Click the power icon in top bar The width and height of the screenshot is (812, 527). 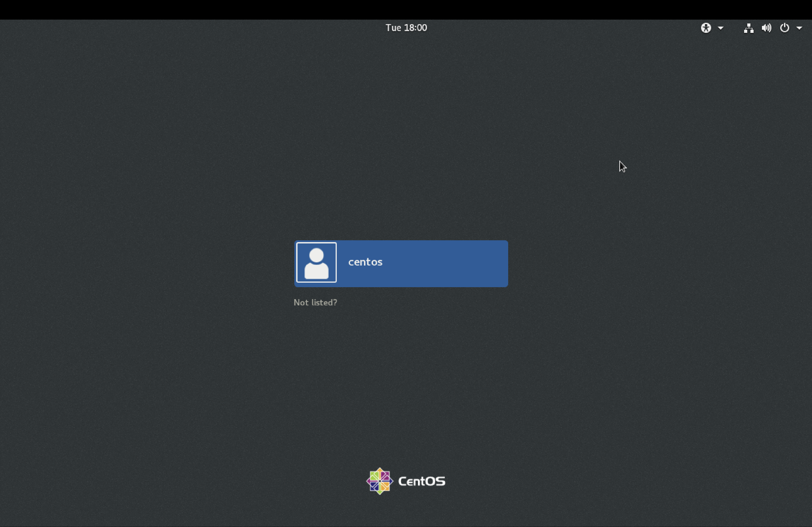(x=784, y=27)
